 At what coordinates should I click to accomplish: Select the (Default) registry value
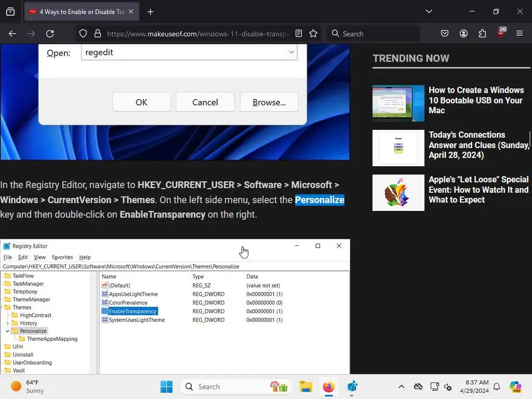pos(119,285)
